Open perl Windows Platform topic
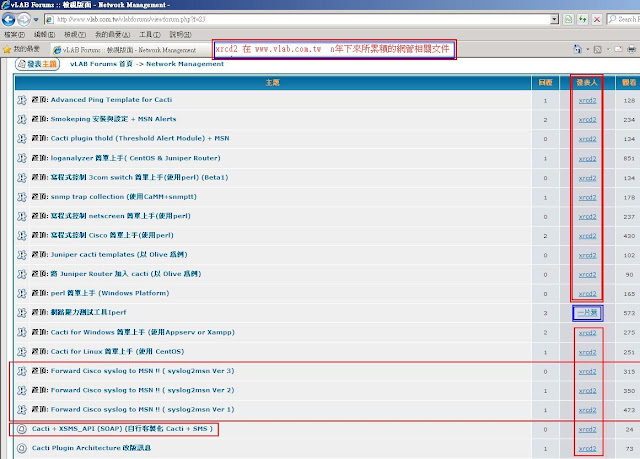640x459 pixels. 110,293
